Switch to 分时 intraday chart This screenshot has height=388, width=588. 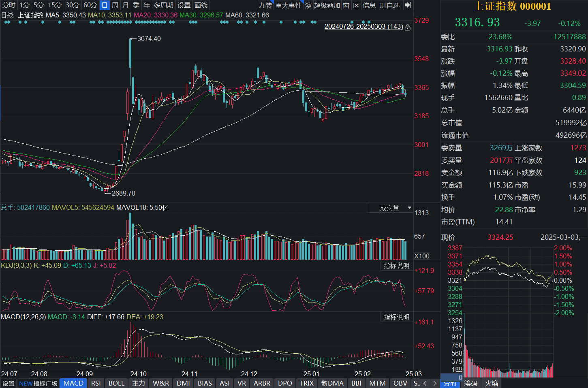click(x=9, y=5)
